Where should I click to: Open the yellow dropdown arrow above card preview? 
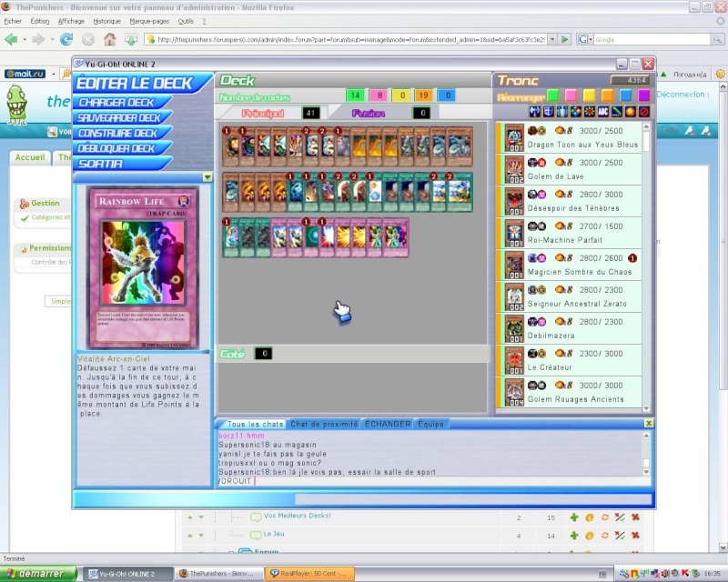click(207, 177)
